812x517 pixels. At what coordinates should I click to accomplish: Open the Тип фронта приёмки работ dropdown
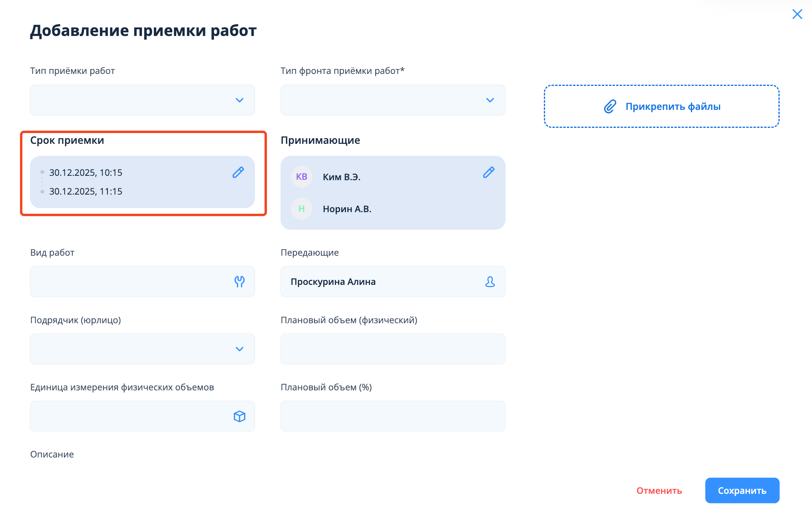tap(392, 100)
